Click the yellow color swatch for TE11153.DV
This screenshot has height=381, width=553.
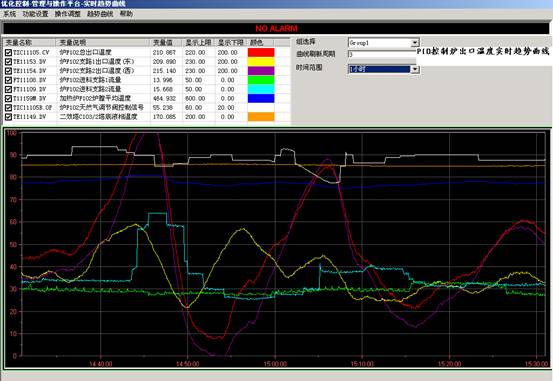[261, 62]
